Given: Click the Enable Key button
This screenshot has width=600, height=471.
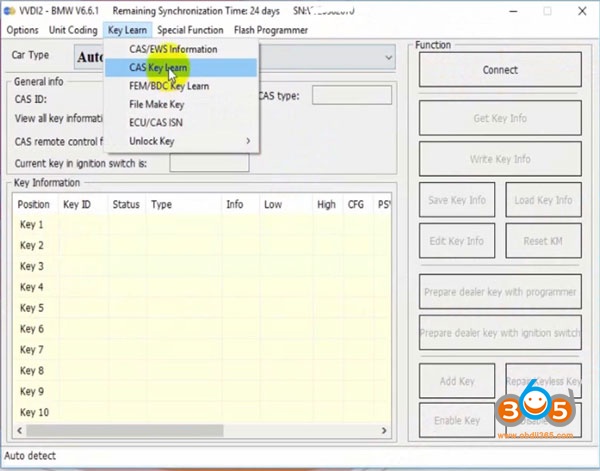Looking at the screenshot, I should (x=457, y=420).
